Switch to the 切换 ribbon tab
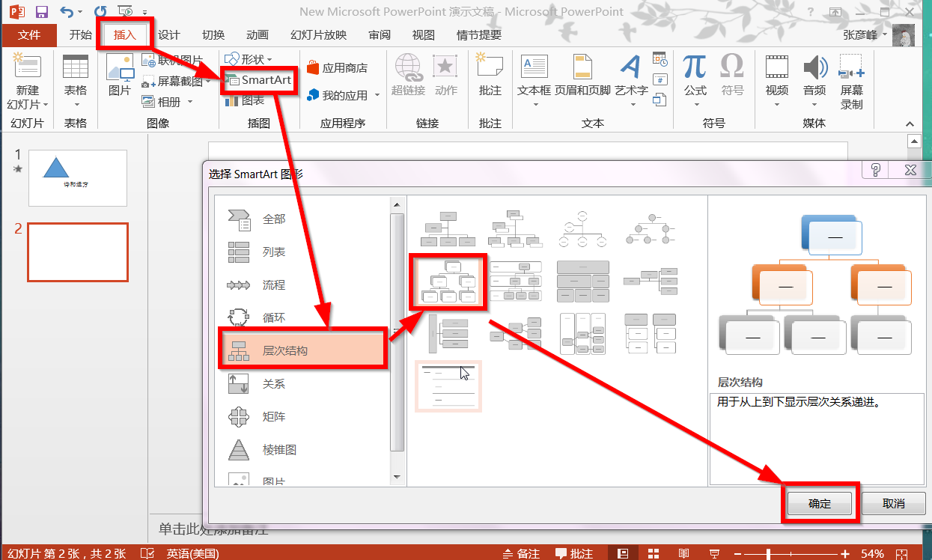Screen dimensions: 932x560 point(213,35)
